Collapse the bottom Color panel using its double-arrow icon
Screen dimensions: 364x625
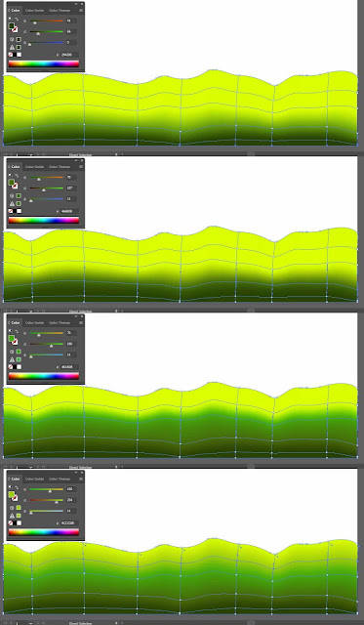click(x=76, y=473)
